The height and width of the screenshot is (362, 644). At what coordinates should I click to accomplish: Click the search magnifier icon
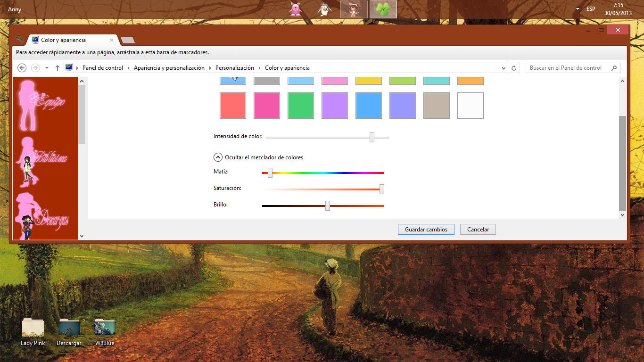614,68
